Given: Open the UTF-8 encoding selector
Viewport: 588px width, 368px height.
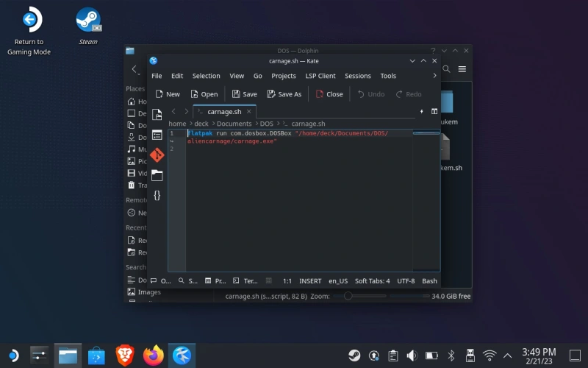Looking at the screenshot, I should point(406,281).
